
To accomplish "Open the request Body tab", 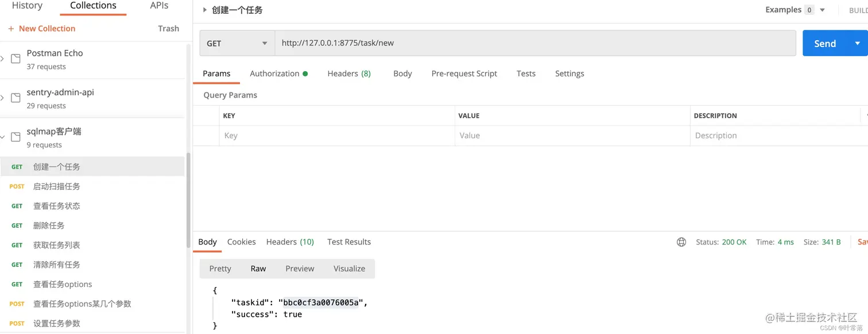I will pos(402,73).
